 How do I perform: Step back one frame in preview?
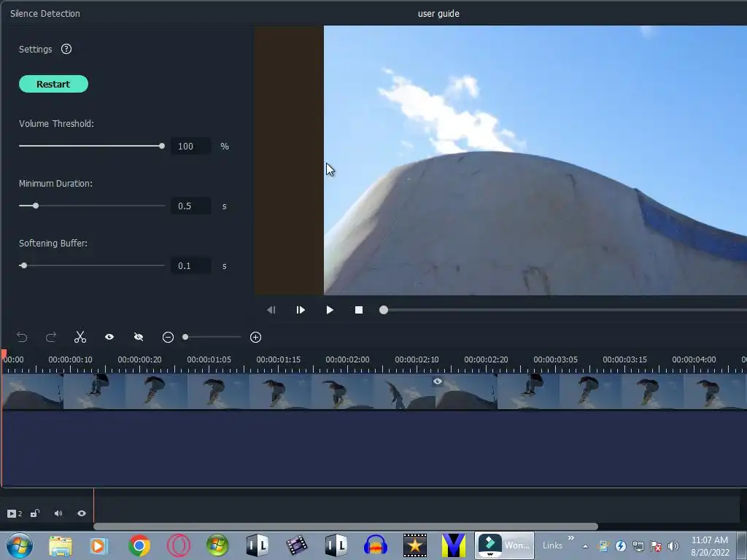[x=271, y=310]
